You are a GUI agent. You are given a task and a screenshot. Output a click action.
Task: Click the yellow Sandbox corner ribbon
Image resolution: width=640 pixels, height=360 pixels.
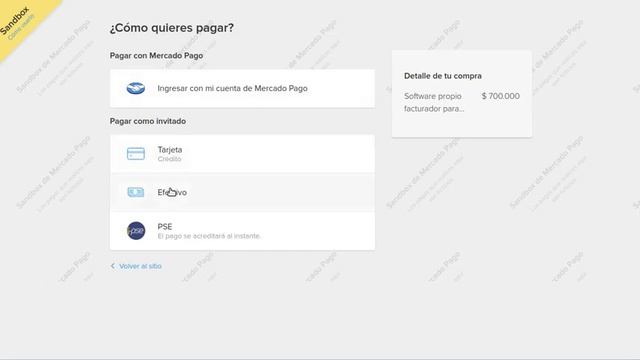(20, 20)
